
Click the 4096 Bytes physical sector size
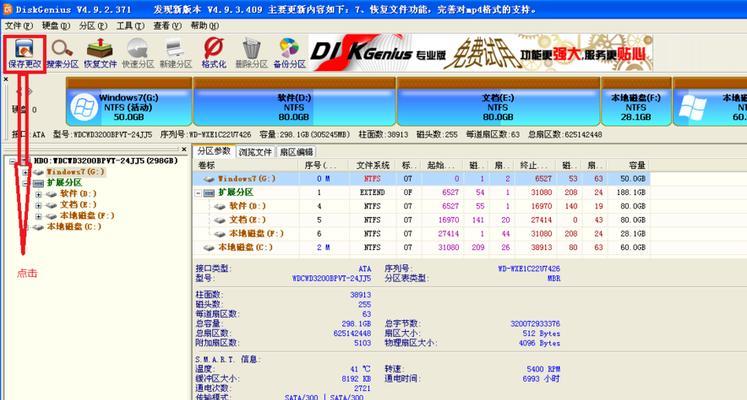tap(540, 343)
